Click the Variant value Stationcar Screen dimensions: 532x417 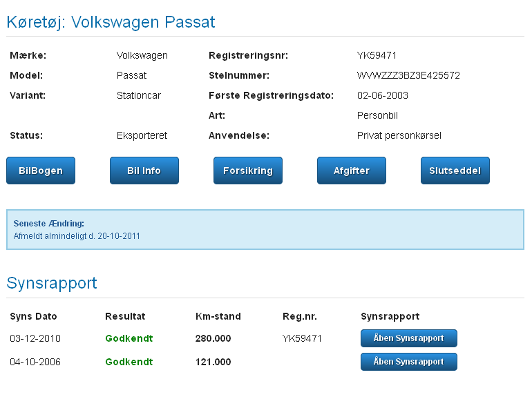pos(138,95)
